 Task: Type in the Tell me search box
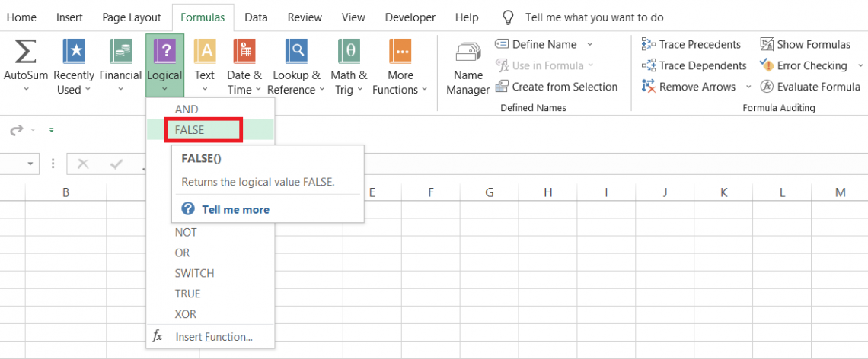click(594, 17)
